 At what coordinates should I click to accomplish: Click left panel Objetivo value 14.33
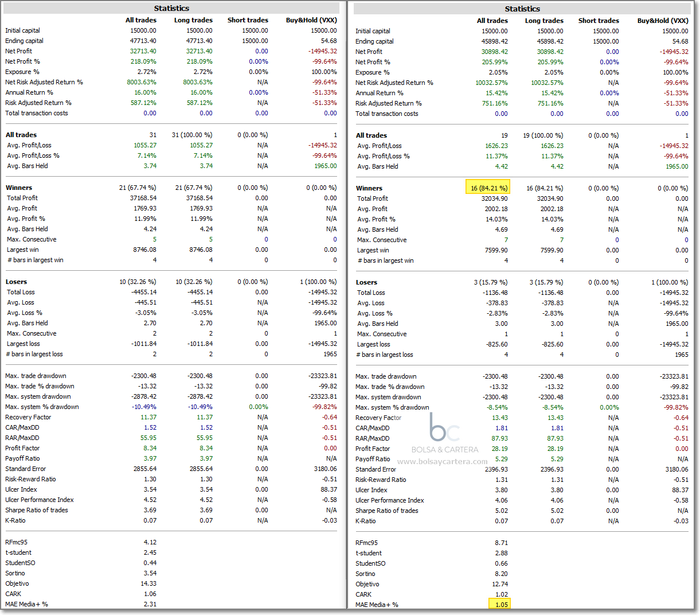coord(148,583)
